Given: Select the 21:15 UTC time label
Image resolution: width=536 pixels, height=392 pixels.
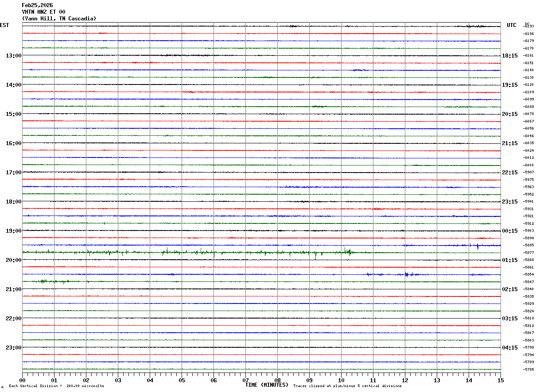Looking at the screenshot, I should [510, 143].
